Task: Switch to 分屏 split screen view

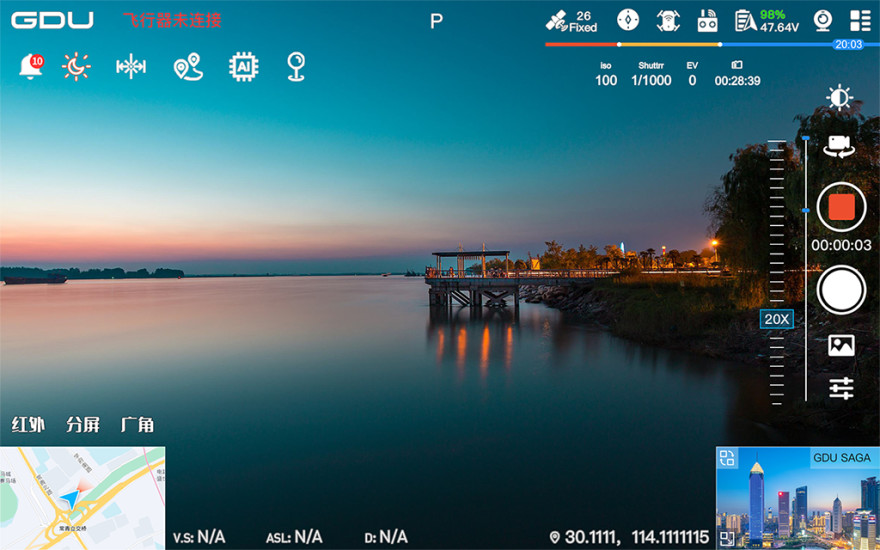Action: [x=82, y=425]
